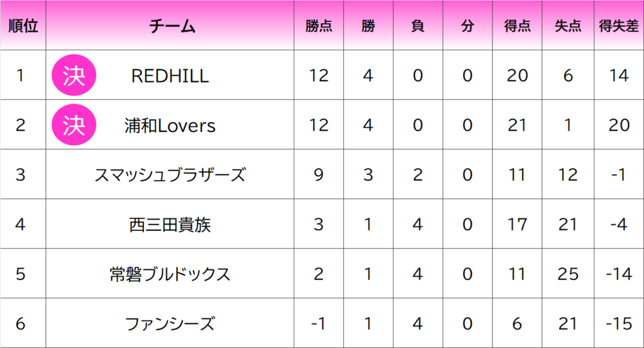The image size is (644, 348).
Task: Click the ファンシーズ team name
Action: click(170, 323)
